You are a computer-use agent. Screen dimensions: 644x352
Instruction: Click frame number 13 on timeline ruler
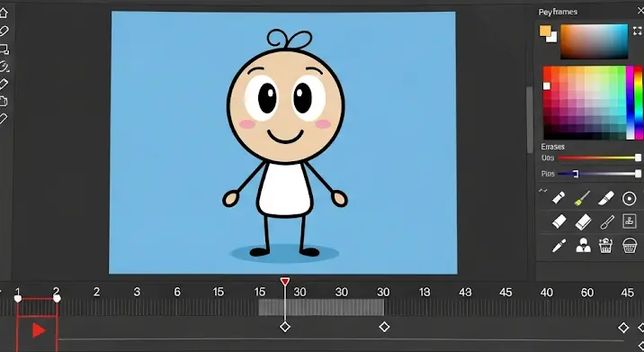point(425,292)
